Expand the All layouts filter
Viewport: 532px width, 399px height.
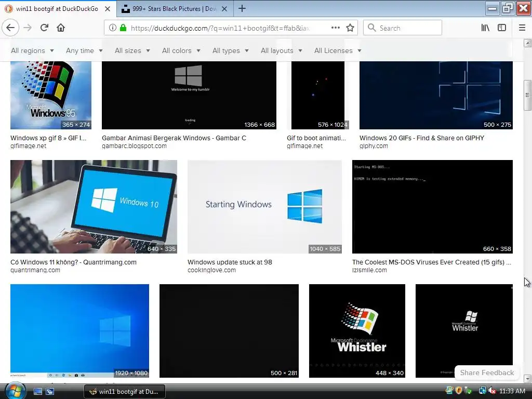click(x=281, y=50)
